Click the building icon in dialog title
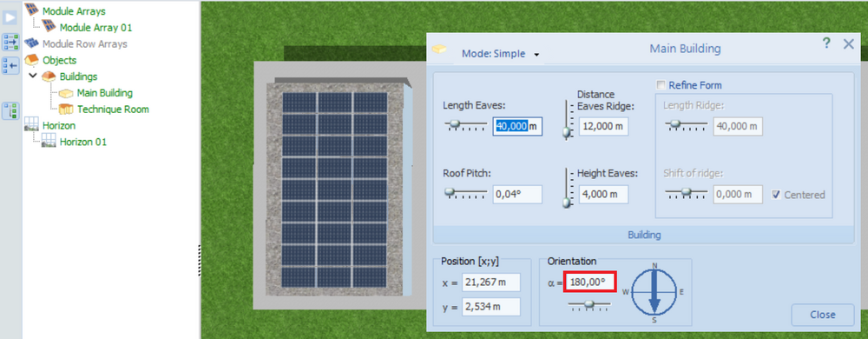Image resolution: width=868 pixels, height=339 pixels. (439, 49)
